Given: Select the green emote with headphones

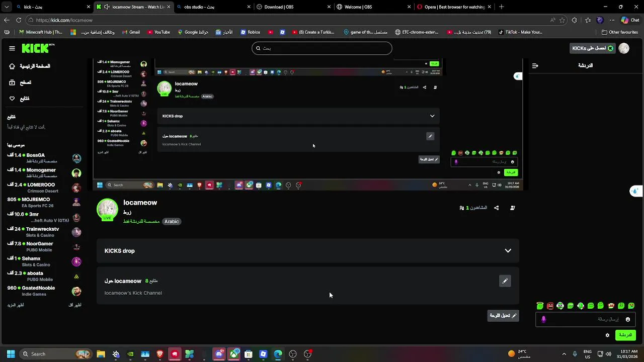Looking at the screenshot, I should pyautogui.click(x=580, y=305).
